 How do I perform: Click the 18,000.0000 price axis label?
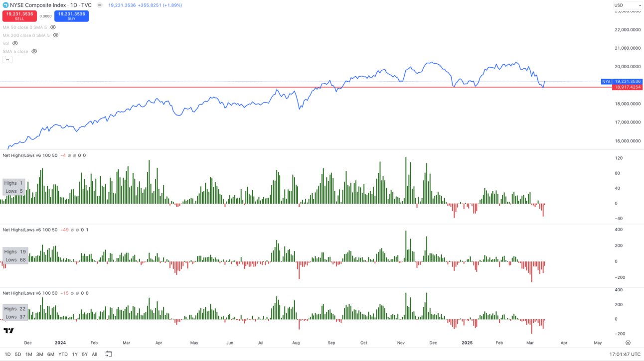628,104
